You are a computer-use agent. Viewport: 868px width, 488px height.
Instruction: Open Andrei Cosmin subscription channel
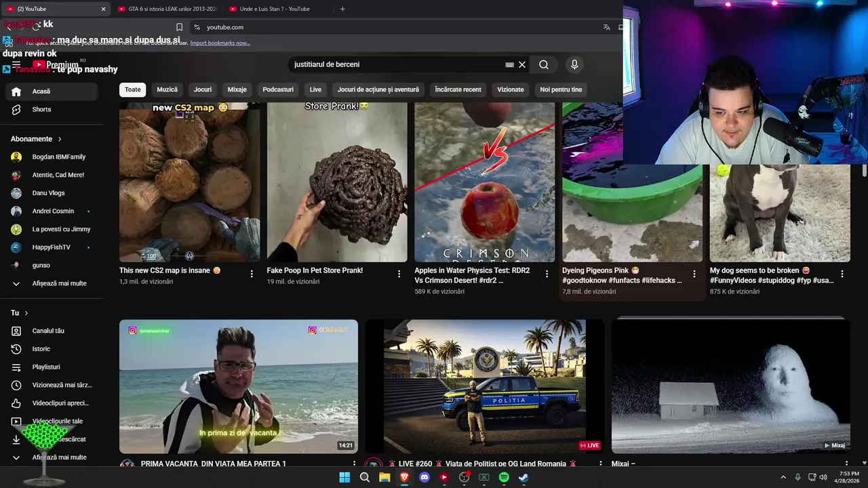click(x=52, y=211)
